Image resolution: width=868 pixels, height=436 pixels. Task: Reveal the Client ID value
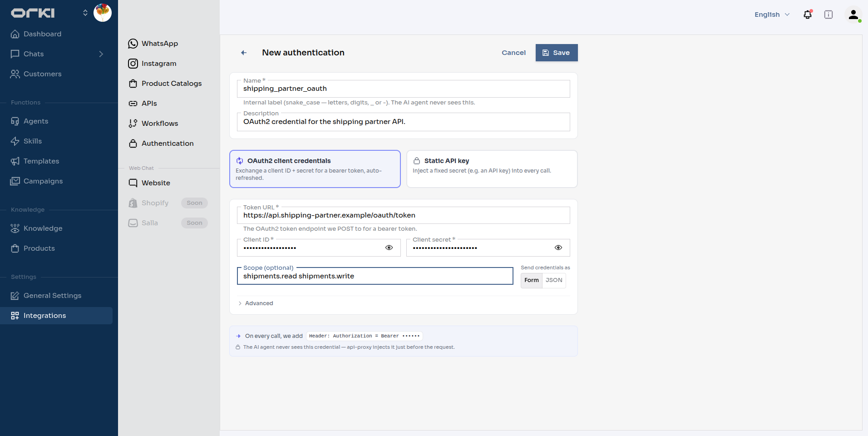coord(389,248)
